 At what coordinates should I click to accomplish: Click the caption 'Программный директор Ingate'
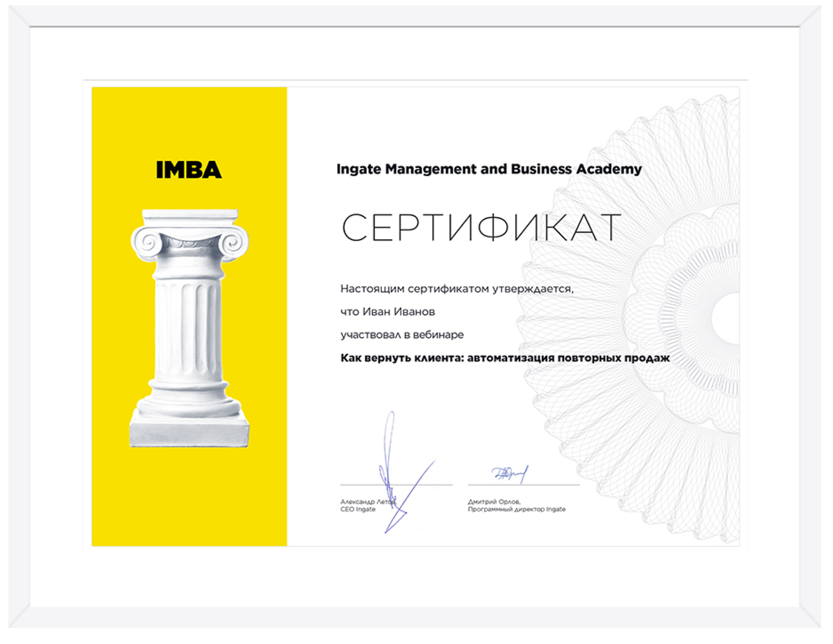517,509
